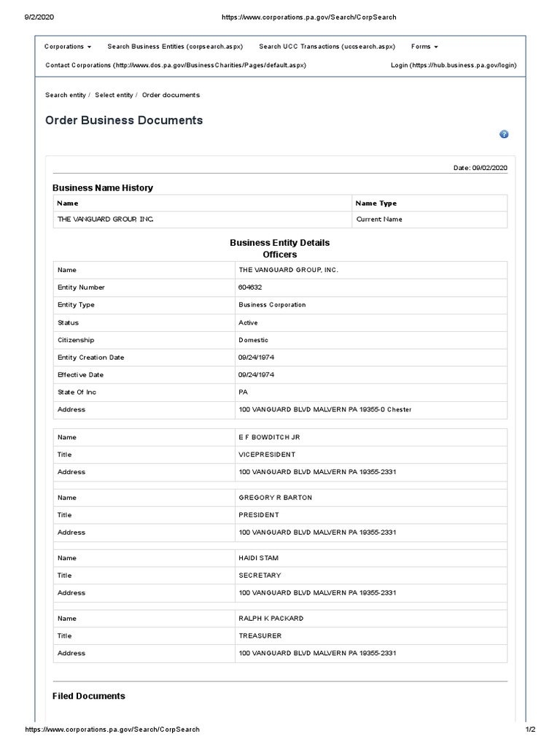Expand the Corporations dropdown menu
Image resolution: width=560 pixels, height=747 pixels.
(x=68, y=47)
